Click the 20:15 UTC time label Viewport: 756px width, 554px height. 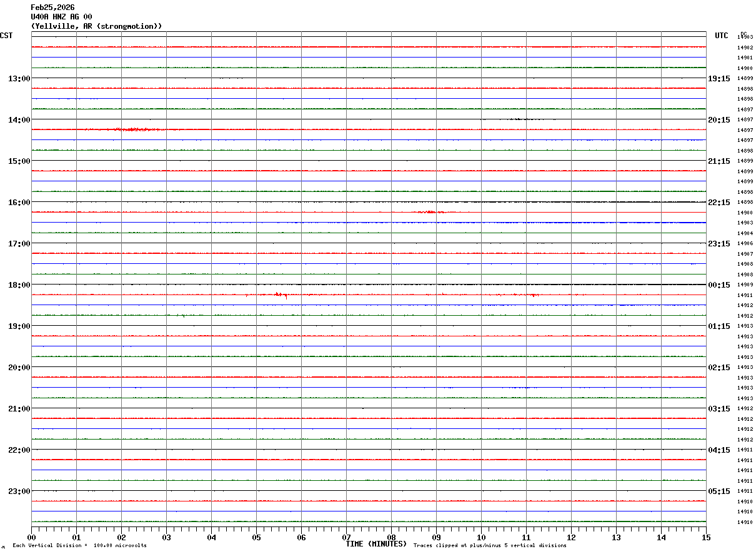(x=719, y=120)
